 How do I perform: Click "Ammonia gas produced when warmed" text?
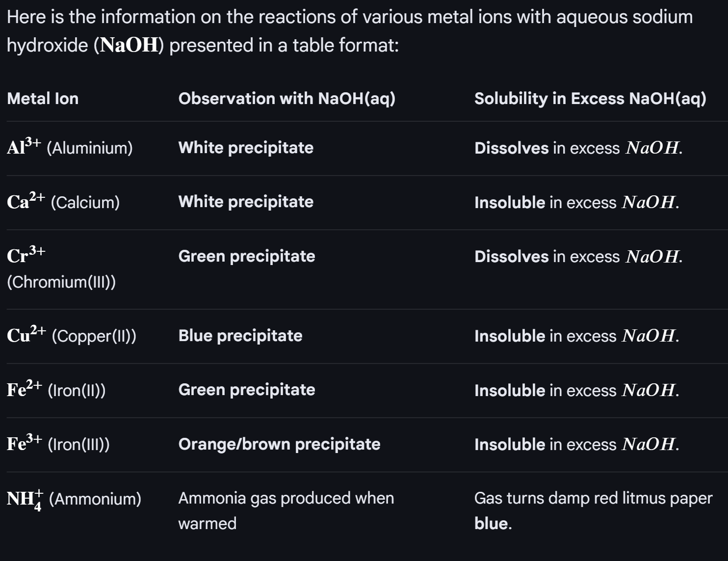[286, 510]
